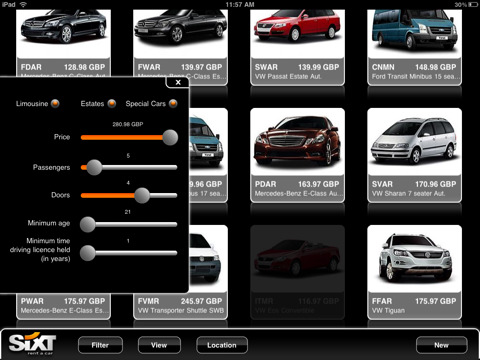Toggle the Estates filter option
This screenshot has height=360, width=480.
(x=112, y=104)
